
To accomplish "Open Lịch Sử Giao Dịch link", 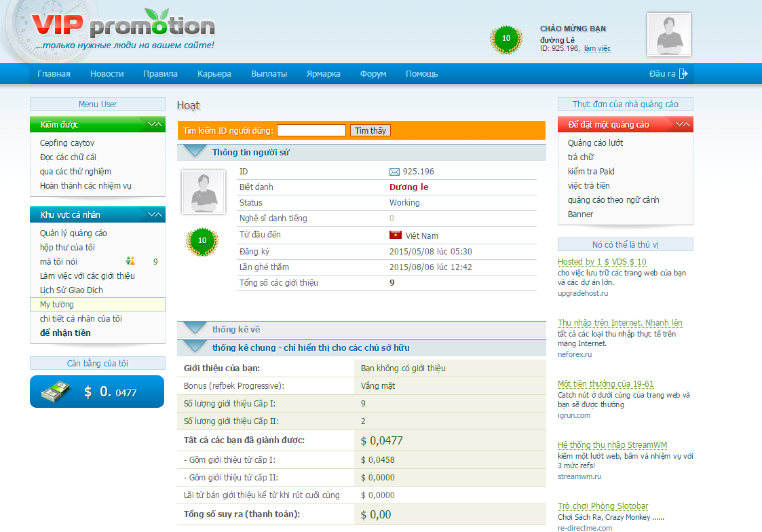I will (x=71, y=290).
